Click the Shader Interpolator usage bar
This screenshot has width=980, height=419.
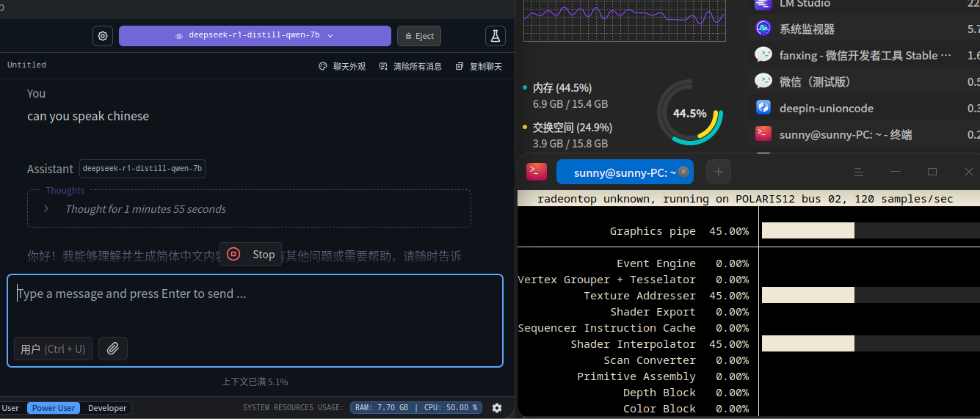click(871, 343)
